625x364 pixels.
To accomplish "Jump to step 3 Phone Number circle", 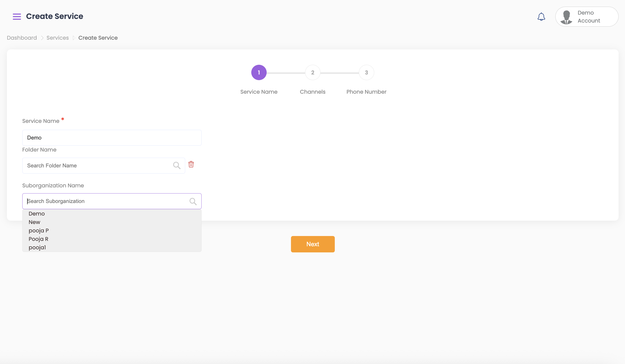I will tap(366, 72).
